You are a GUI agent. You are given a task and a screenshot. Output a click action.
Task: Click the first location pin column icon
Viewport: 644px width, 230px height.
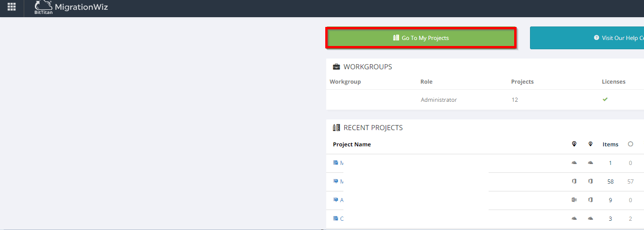point(574,144)
